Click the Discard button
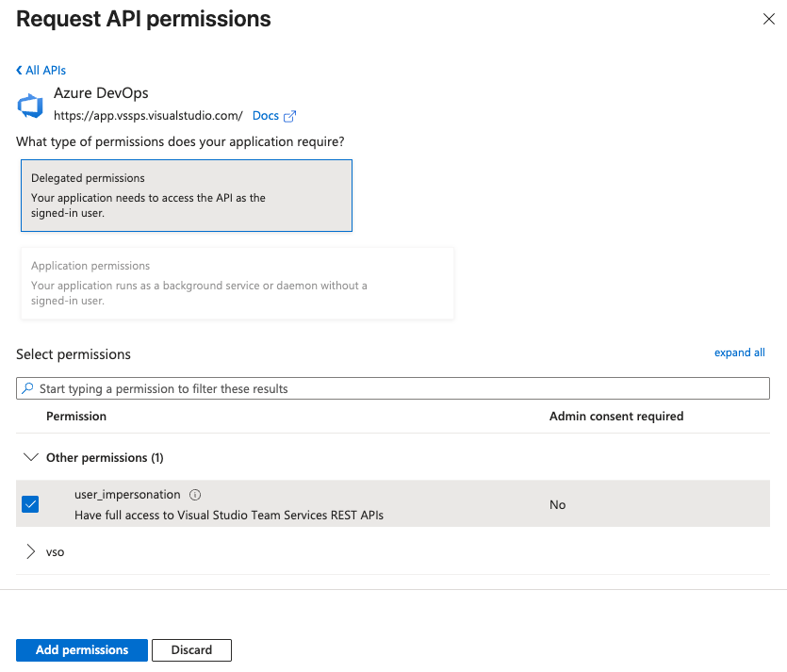 [x=191, y=650]
